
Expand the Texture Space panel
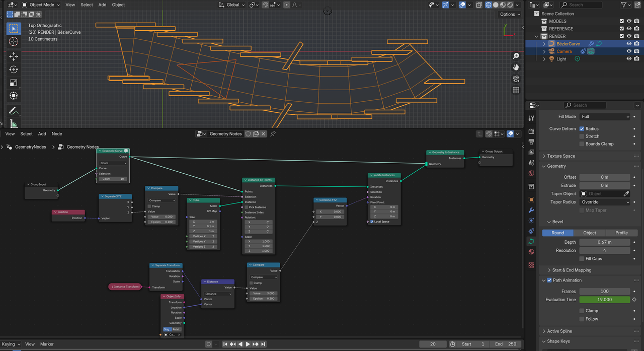pos(561,156)
